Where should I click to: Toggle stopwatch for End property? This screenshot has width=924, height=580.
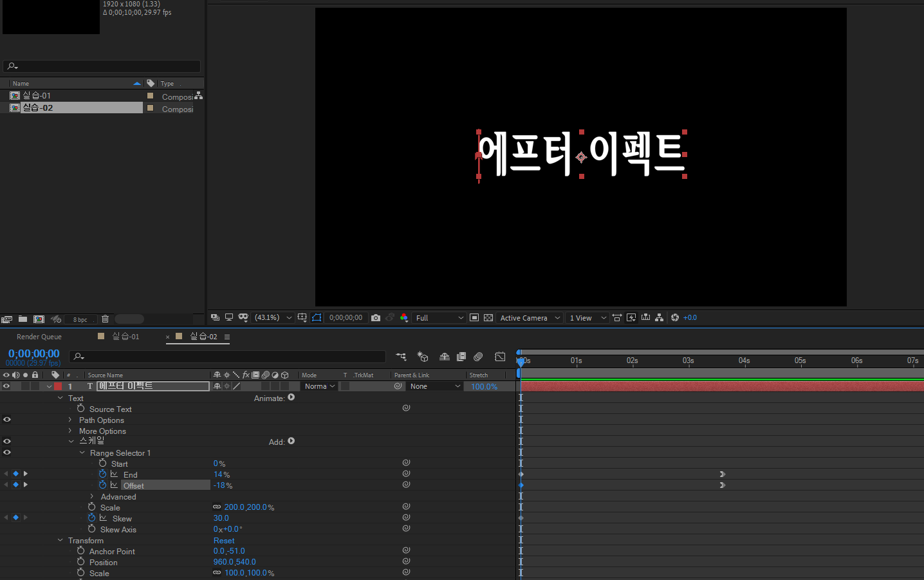102,474
